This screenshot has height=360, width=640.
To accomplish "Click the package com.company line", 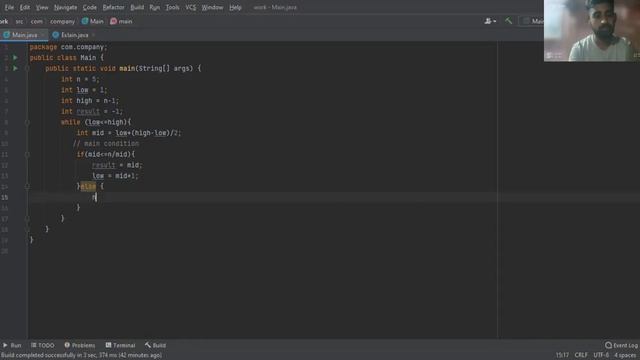I will click(x=68, y=47).
